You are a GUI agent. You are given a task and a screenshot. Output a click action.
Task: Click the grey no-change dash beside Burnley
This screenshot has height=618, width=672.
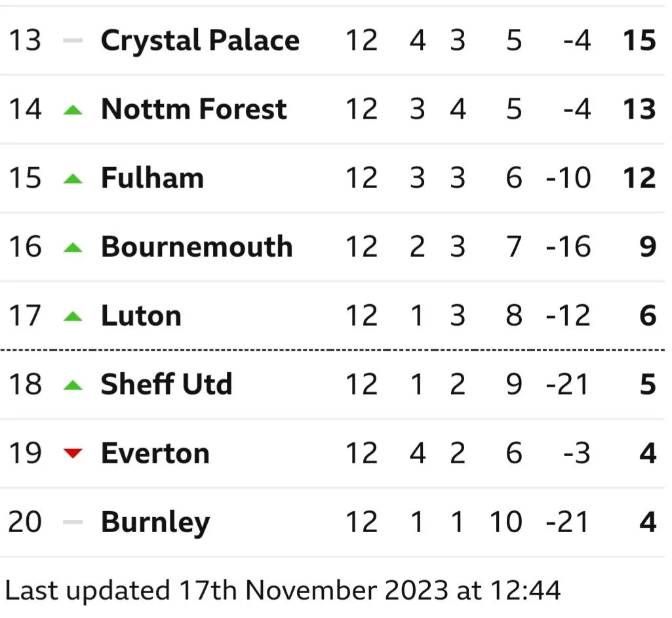click(x=73, y=522)
